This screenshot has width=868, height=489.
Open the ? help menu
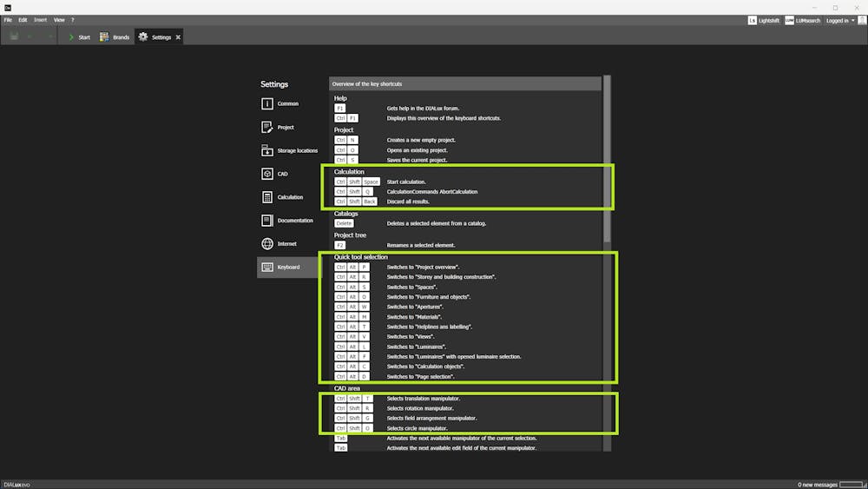click(73, 20)
